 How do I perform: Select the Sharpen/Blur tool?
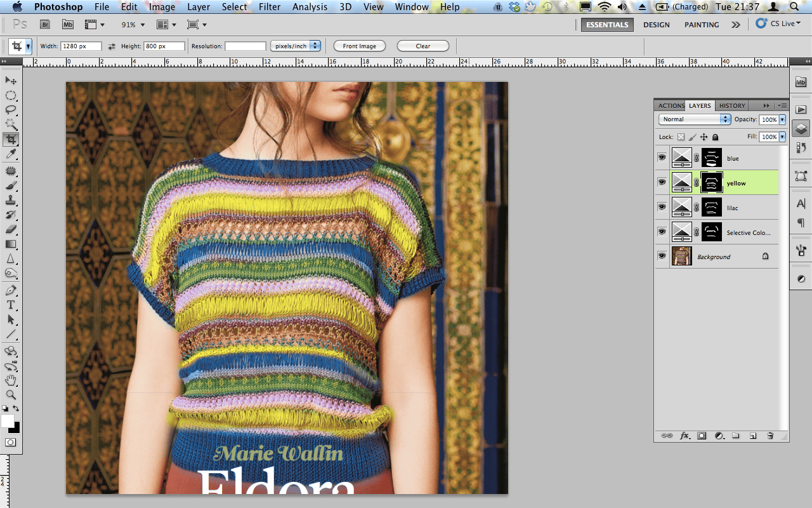pos(11,259)
